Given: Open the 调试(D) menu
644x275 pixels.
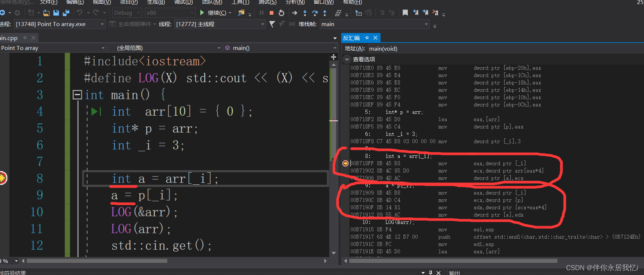Looking at the screenshot, I should [183, 2].
